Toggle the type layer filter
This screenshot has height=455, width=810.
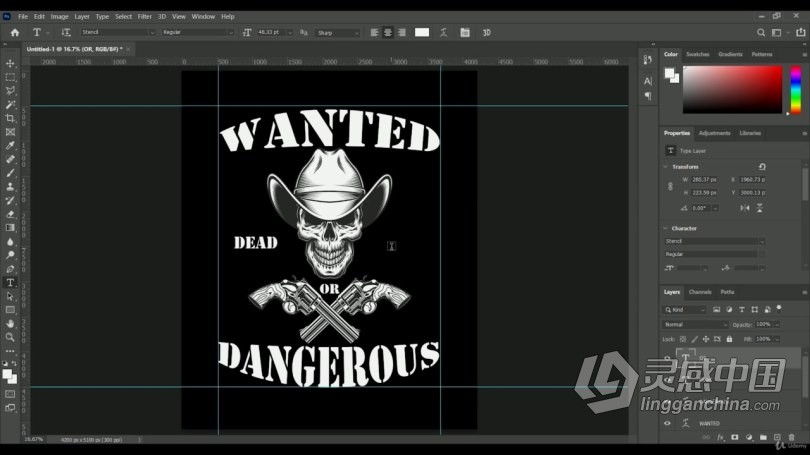742,310
